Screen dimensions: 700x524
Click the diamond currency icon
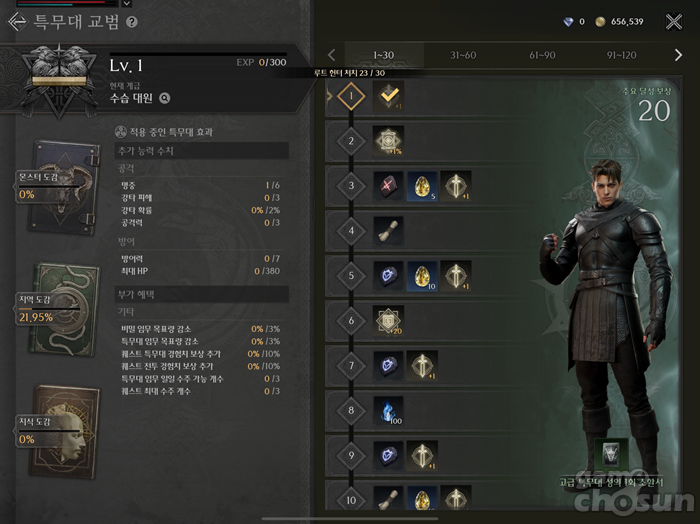click(x=568, y=21)
